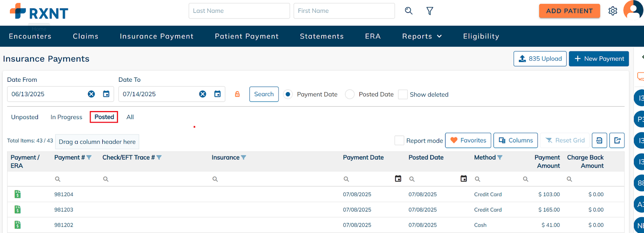The height and width of the screenshot is (233, 644).
Task: Open the Insurance column filter dropdown
Action: (x=244, y=157)
